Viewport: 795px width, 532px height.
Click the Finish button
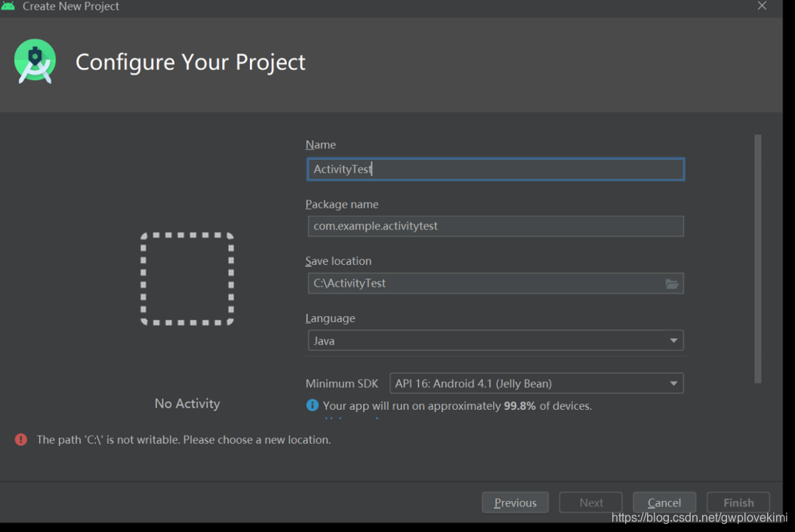pyautogui.click(x=738, y=503)
